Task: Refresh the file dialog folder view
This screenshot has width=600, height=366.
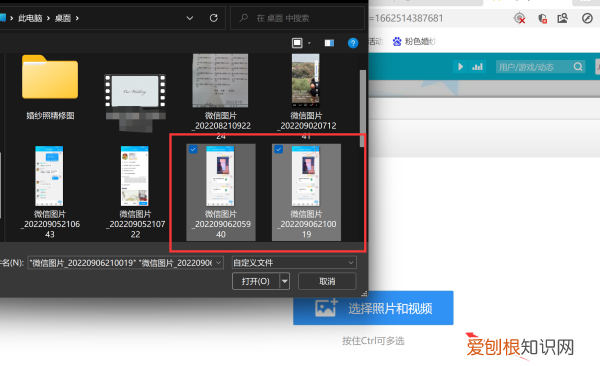Action: (x=214, y=18)
